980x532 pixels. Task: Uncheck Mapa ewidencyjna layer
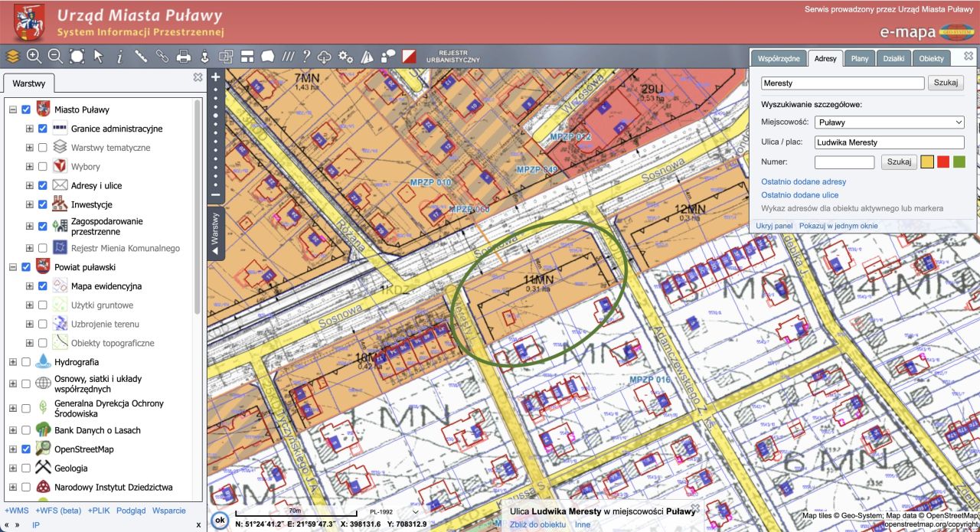43,286
